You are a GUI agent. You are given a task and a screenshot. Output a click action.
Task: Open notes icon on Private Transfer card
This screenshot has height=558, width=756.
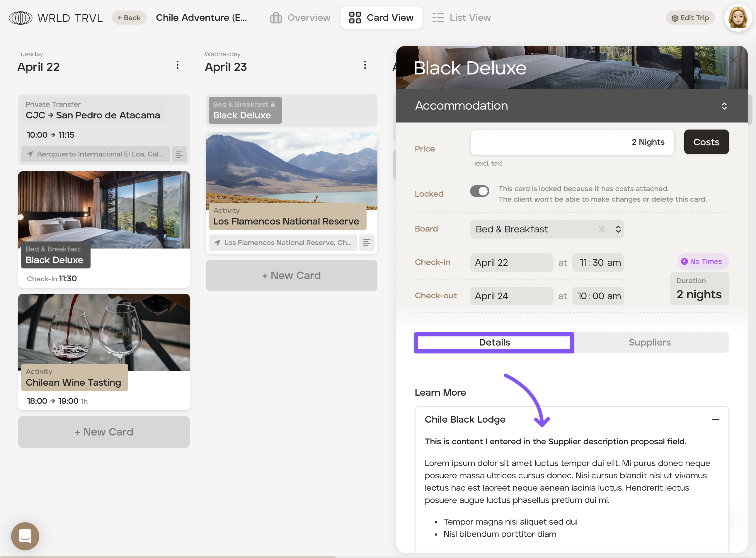[x=179, y=154]
